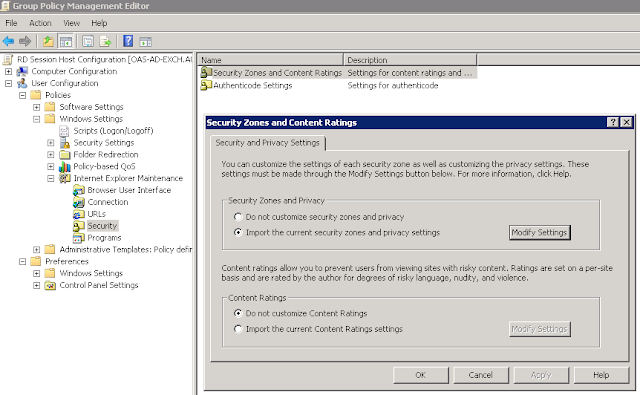
Task: Click the Back arrow toolbar icon
Action: pos(8,41)
